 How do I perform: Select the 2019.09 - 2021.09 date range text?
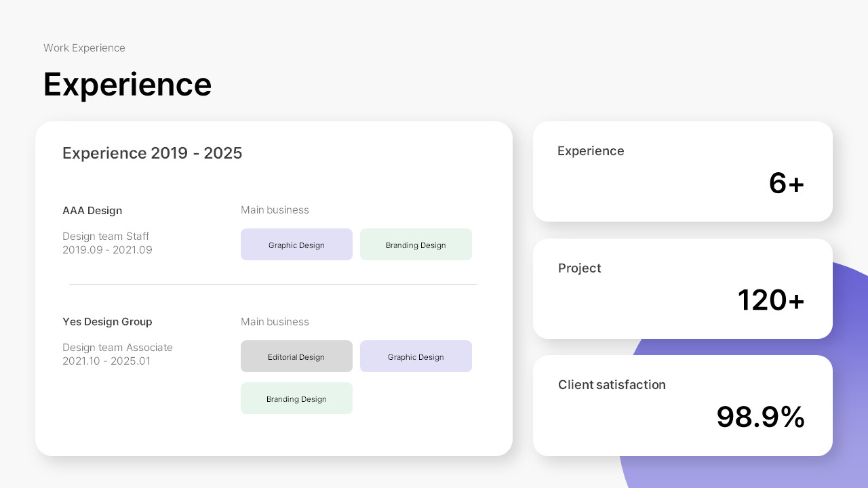coord(107,250)
